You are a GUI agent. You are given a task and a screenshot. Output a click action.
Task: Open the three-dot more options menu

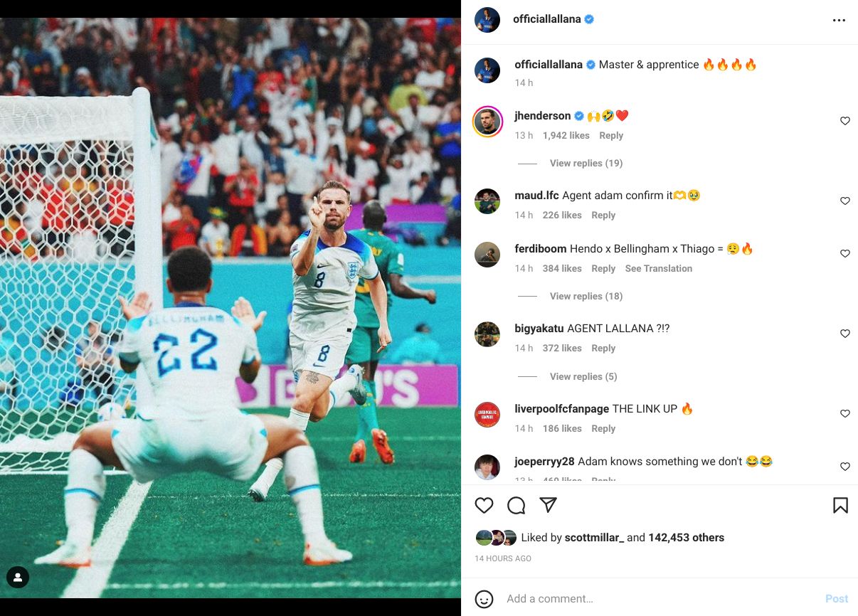(839, 20)
